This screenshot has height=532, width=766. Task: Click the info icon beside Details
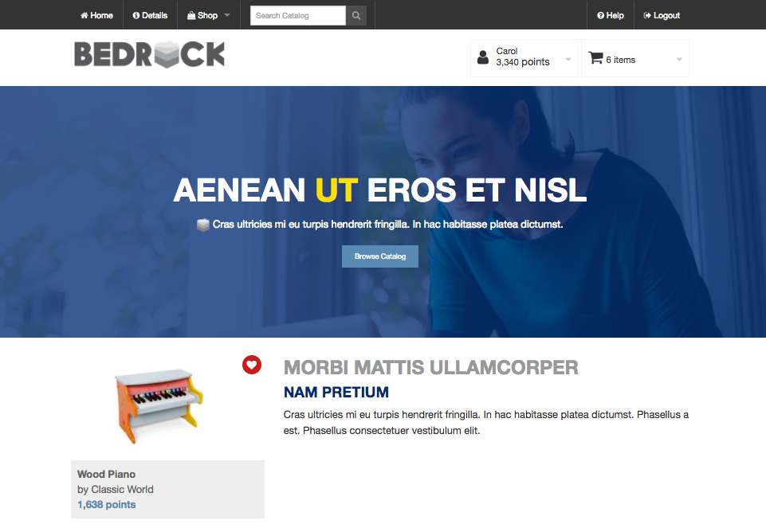(136, 16)
